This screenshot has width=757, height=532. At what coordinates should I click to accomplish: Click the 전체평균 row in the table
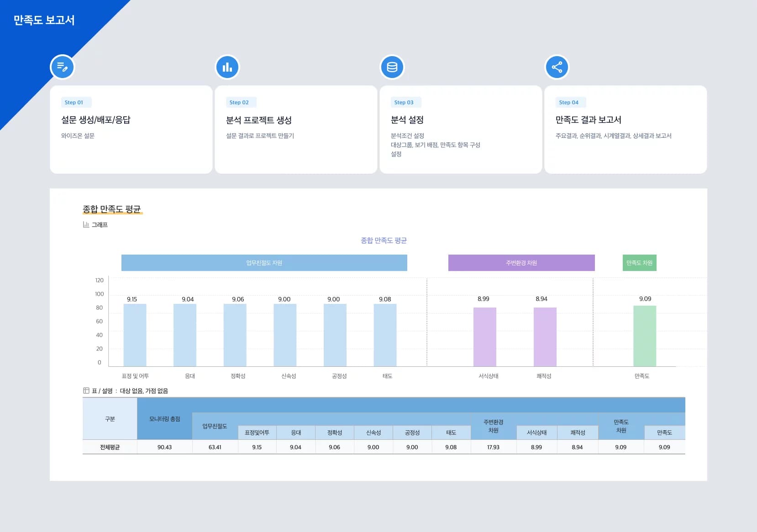[x=110, y=447]
